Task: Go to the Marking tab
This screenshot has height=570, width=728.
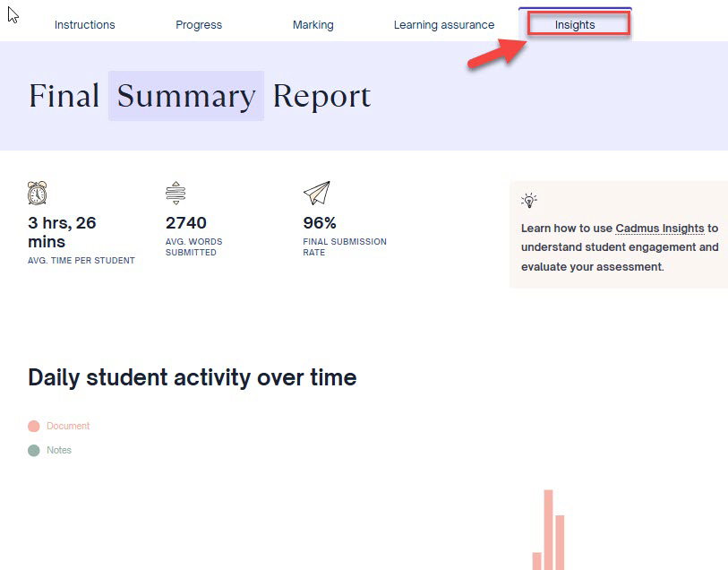Action: [x=313, y=24]
